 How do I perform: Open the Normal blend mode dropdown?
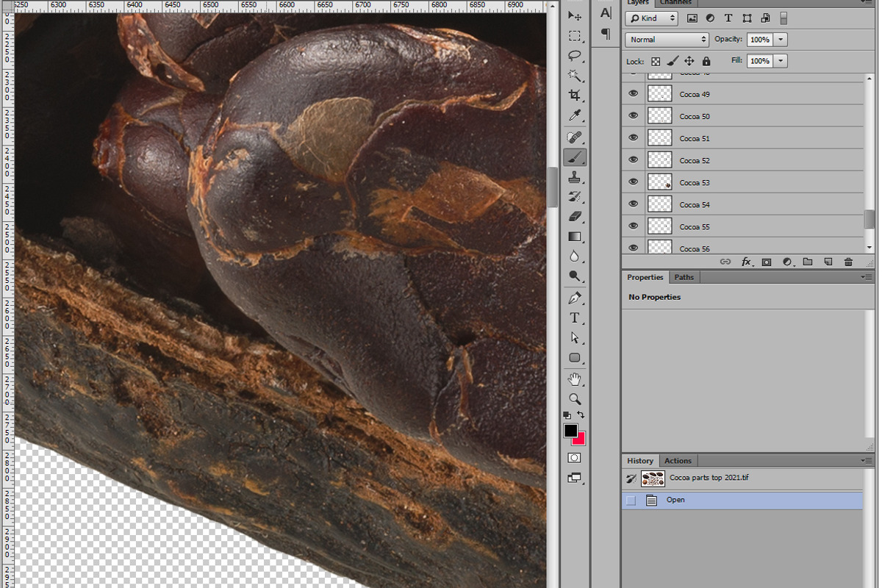point(667,40)
